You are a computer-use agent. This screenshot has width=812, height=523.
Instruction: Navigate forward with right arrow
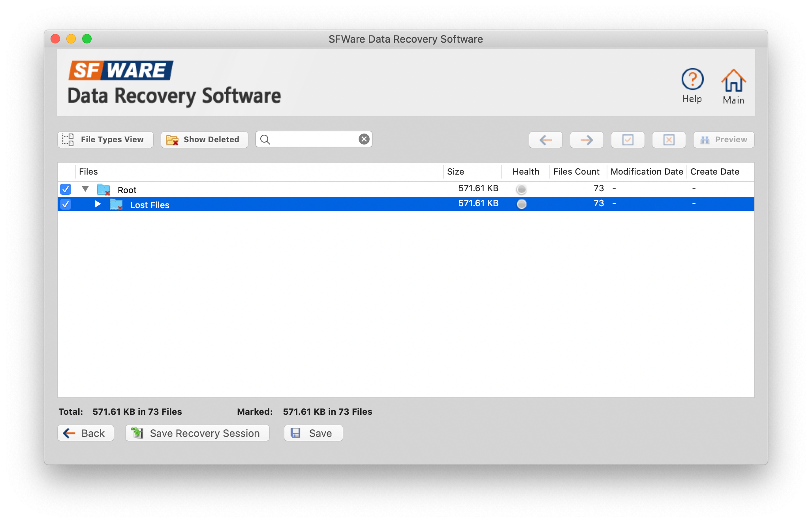[x=587, y=140]
